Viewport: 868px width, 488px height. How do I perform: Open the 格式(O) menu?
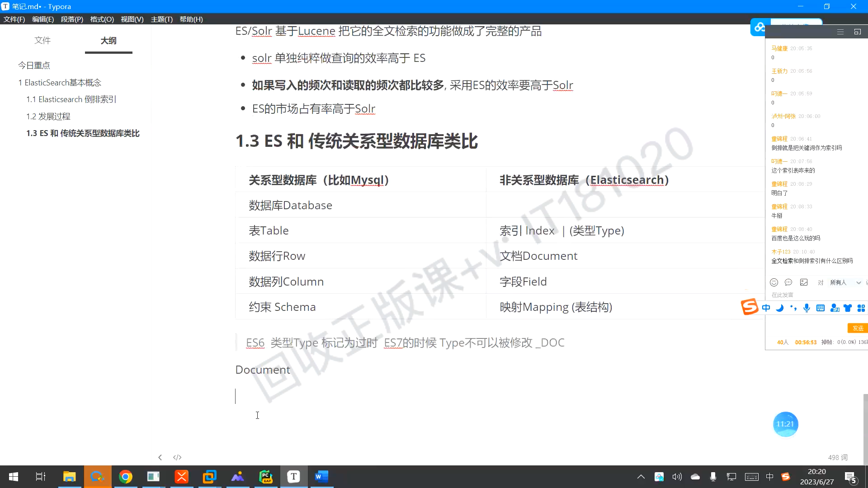[102, 19]
